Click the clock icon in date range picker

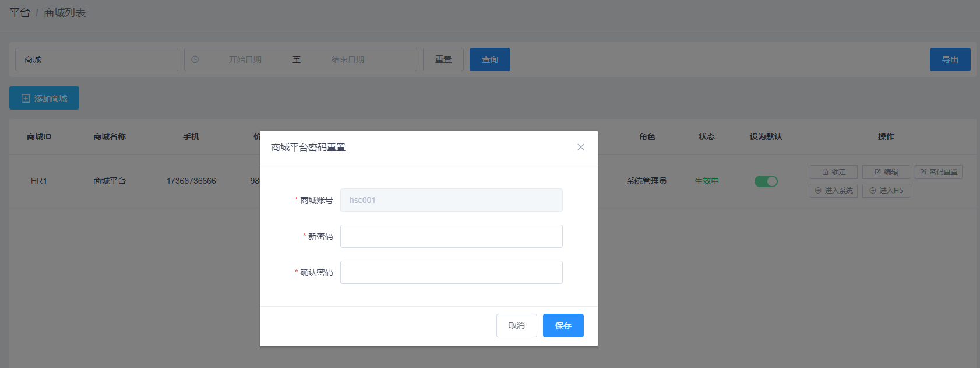coord(195,59)
